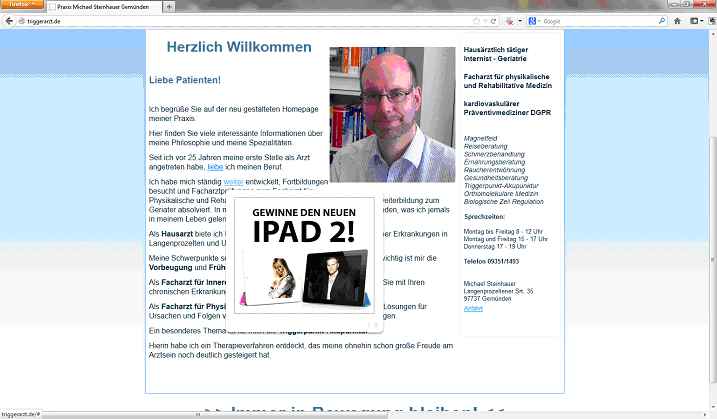Click 'Schmerzbehandlung' in the services list

(494, 154)
